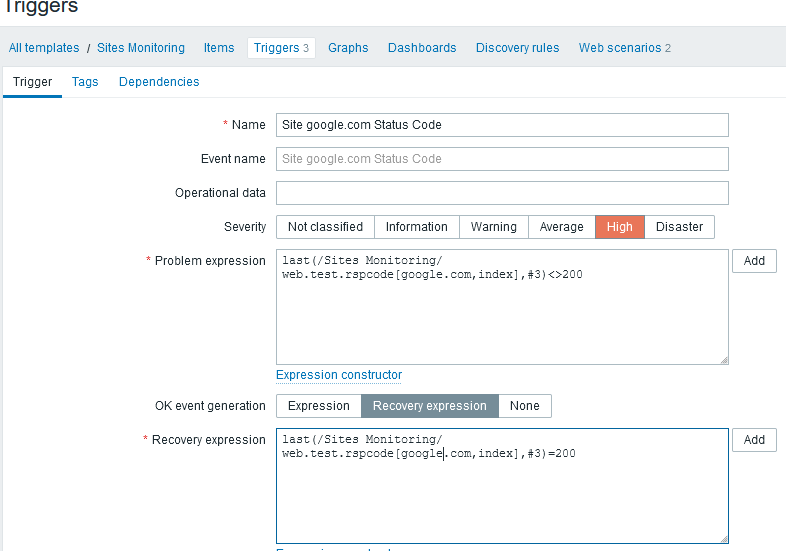Click Add next to Recovery expression
Screen dimensions: 786x551
coord(754,440)
